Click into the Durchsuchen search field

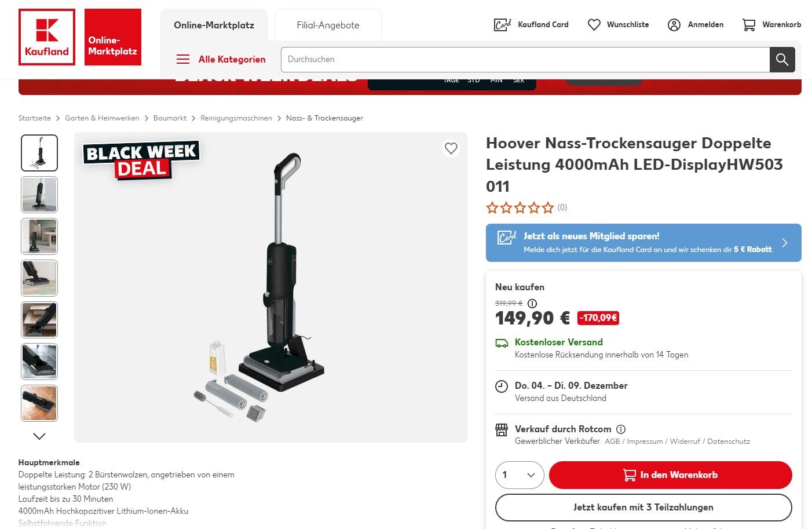525,60
